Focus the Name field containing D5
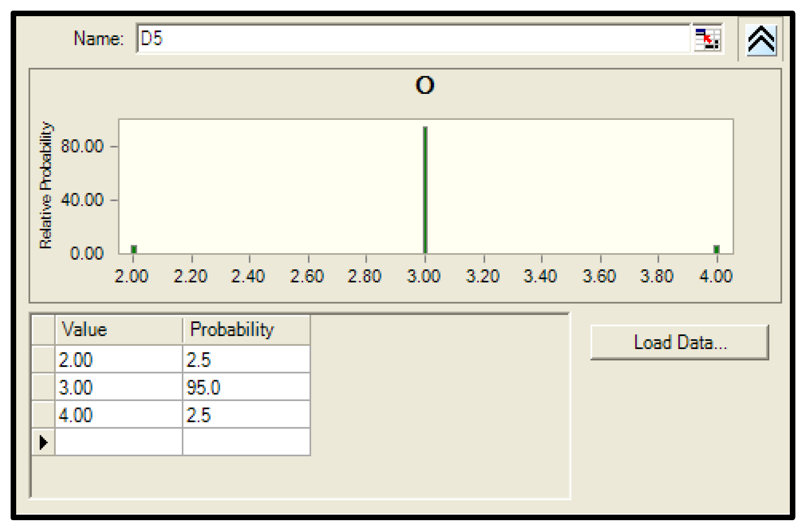Screen dimensions: 808x532 coord(413,39)
